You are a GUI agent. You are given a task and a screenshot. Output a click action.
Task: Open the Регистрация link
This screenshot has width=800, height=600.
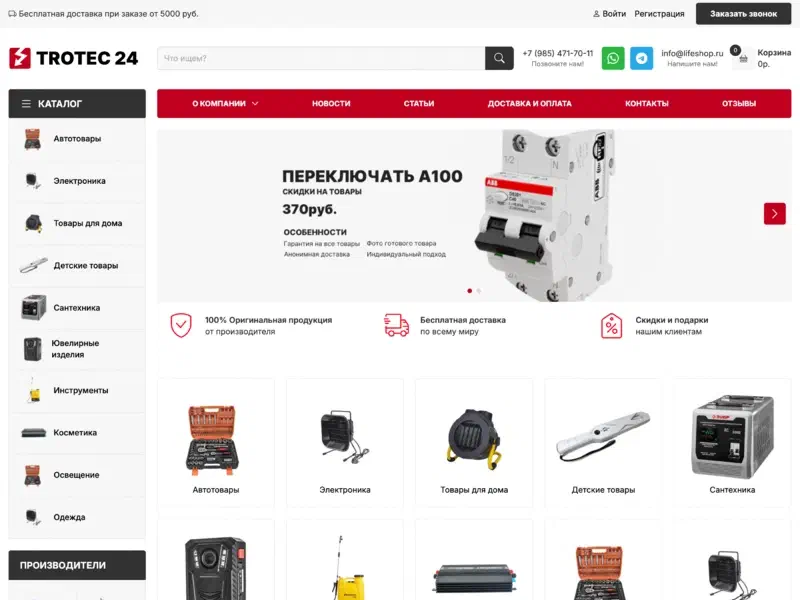659,14
